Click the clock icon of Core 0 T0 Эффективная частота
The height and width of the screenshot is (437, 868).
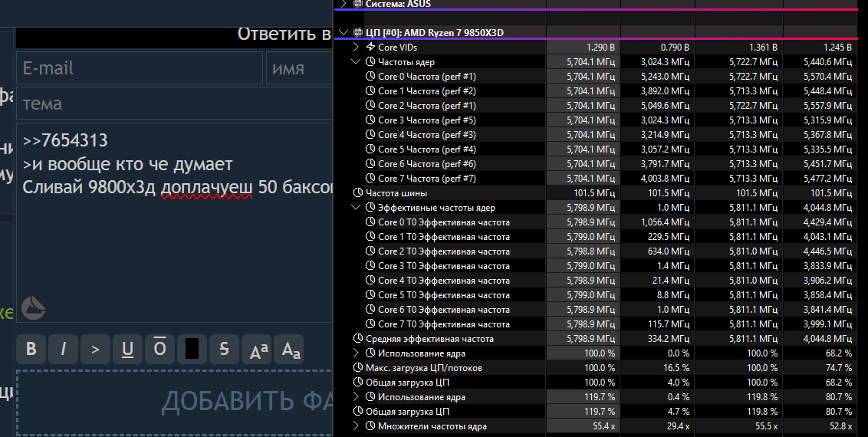pyautogui.click(x=370, y=222)
